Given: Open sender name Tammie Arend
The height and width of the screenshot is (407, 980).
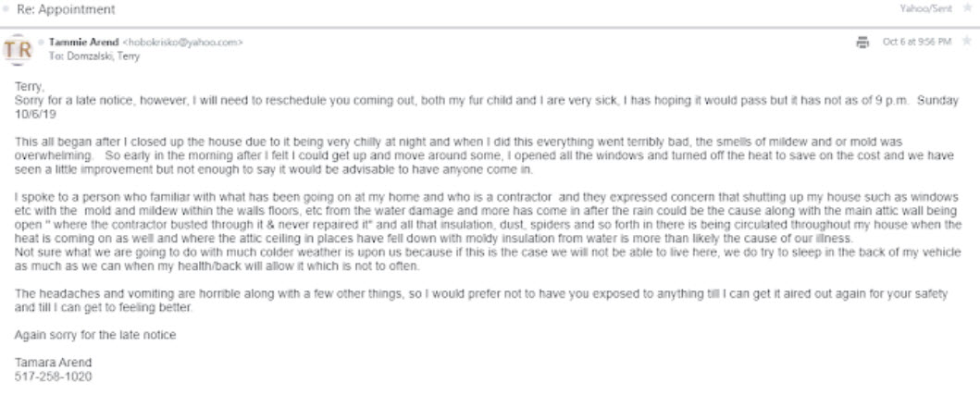Looking at the screenshot, I should 84,43.
